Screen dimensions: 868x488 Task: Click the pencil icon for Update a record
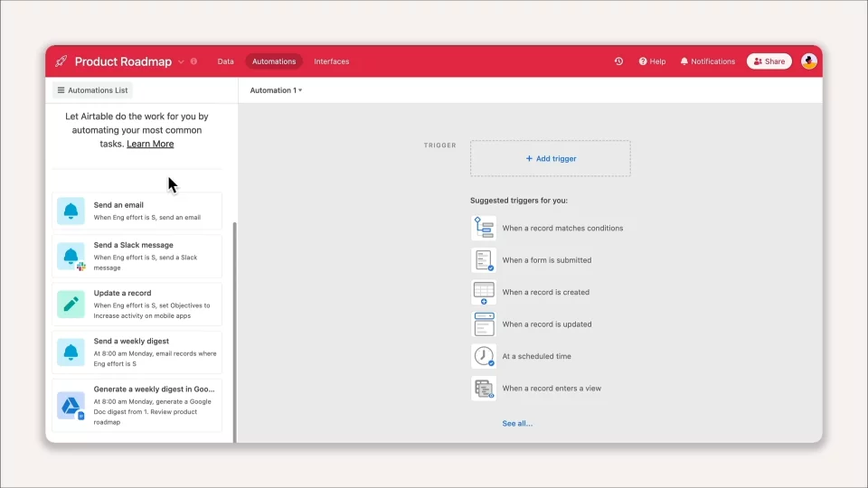(71, 304)
